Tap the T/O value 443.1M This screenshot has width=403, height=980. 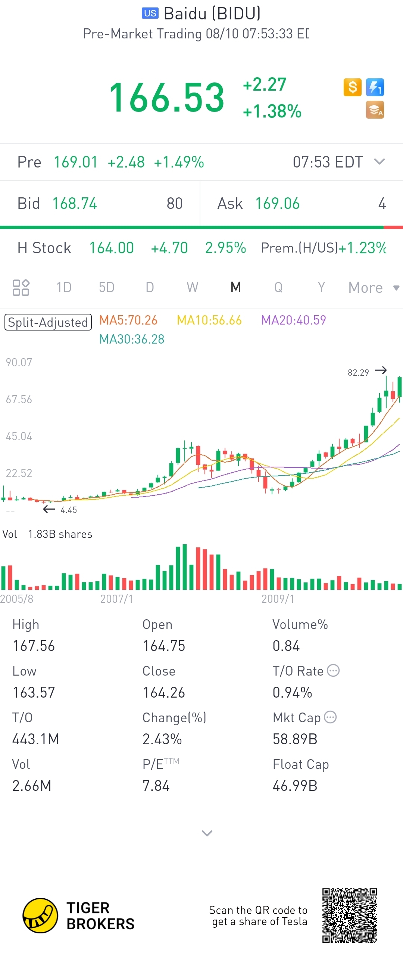tap(36, 739)
